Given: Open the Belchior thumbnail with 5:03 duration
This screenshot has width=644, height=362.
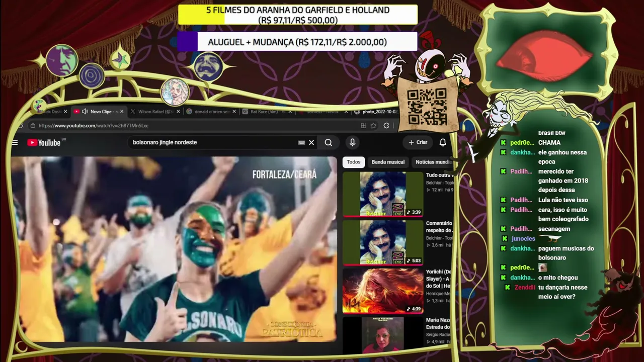Looking at the screenshot, I should (x=383, y=243).
